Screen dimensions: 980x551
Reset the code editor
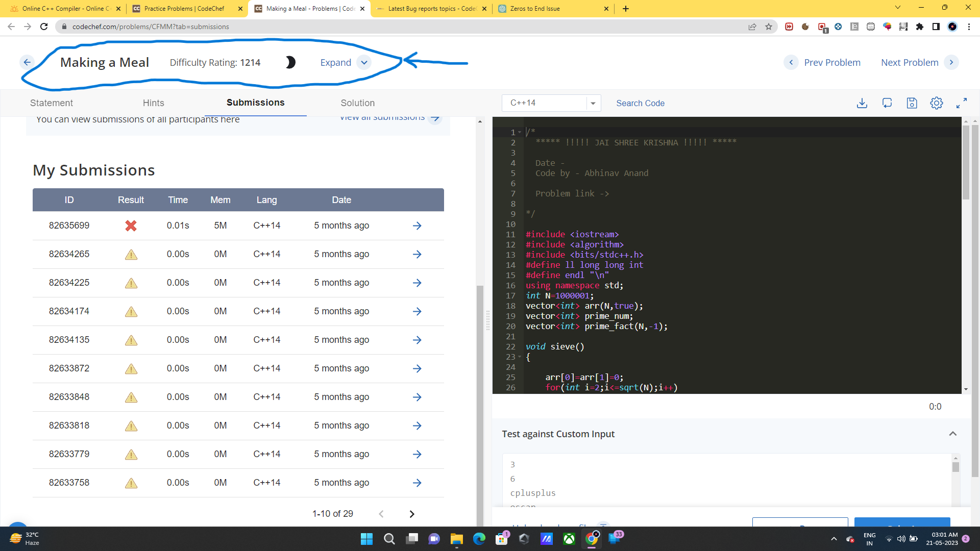coord(887,103)
